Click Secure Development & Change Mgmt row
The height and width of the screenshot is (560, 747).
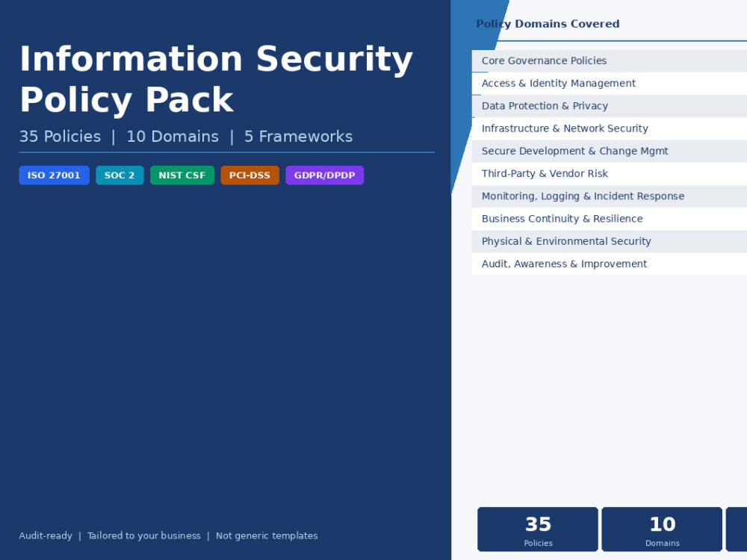(610, 151)
